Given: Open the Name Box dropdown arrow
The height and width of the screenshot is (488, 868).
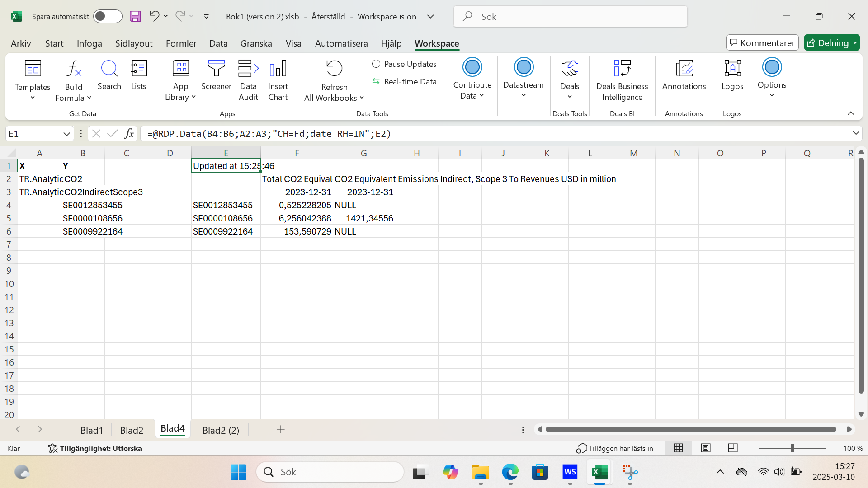Looking at the screenshot, I should [x=66, y=134].
